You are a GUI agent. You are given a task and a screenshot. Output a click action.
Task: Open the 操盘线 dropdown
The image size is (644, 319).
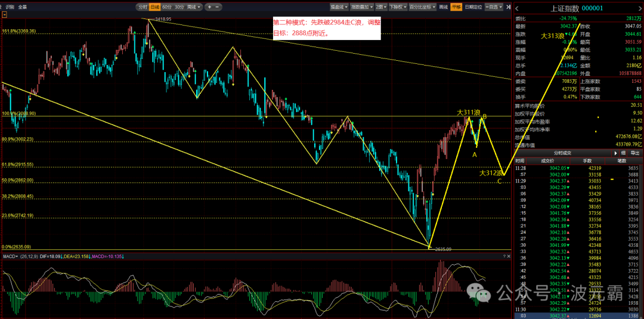point(339,7)
